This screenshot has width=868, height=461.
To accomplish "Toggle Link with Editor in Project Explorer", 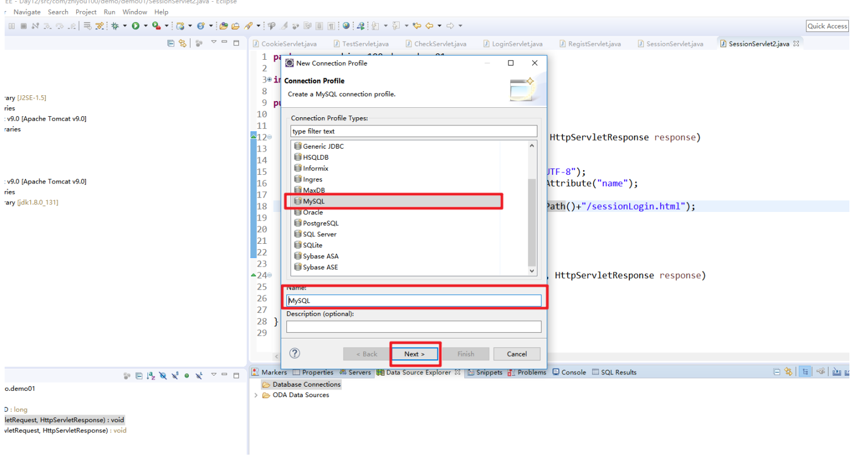I will tap(182, 43).
